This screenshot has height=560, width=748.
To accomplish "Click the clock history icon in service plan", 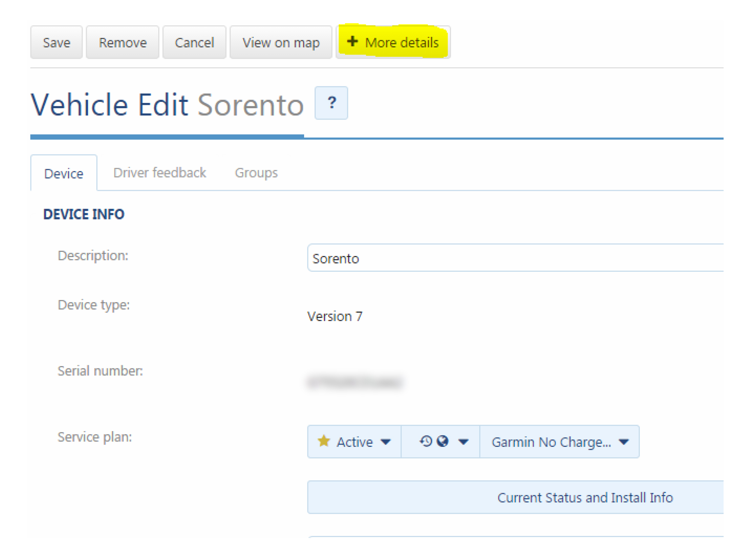I will tap(425, 441).
